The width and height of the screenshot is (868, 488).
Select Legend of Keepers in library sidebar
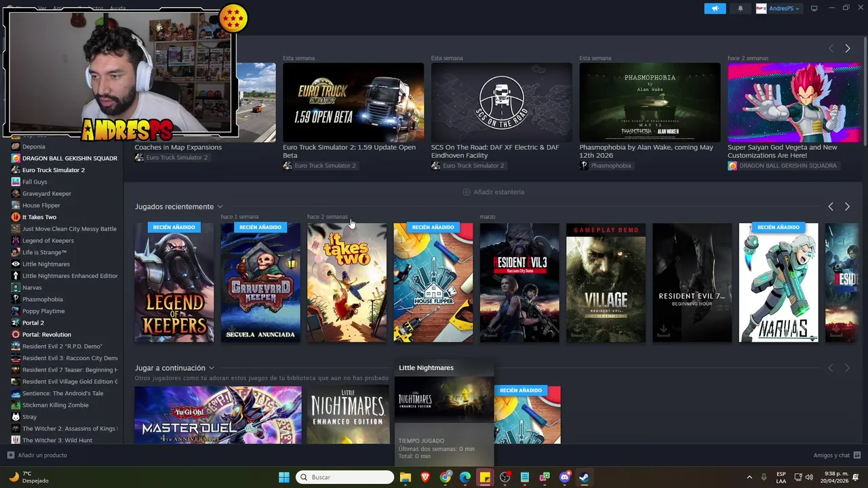(48, 241)
